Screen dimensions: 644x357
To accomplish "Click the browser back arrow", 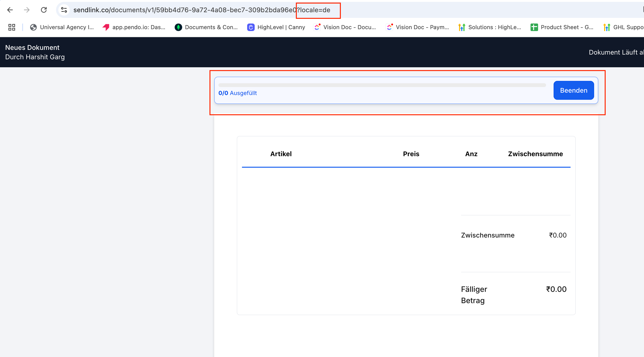I will click(x=10, y=10).
